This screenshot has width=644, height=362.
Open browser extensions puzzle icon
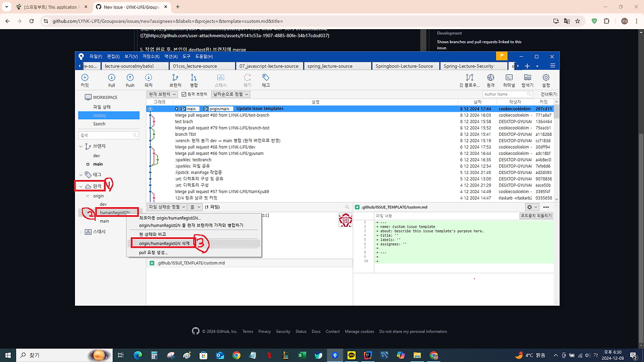606,21
